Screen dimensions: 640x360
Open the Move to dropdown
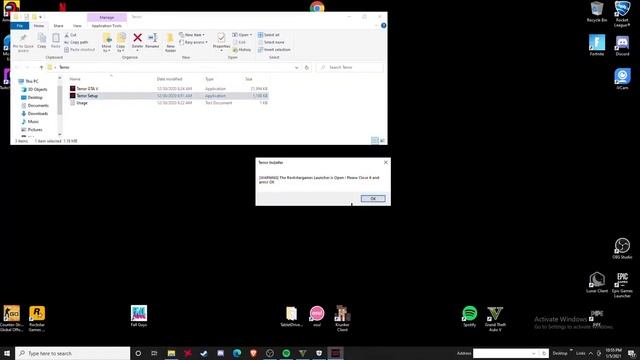107,42
